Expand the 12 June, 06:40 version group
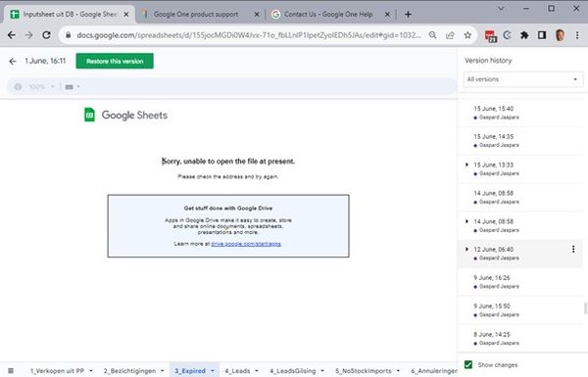The image size is (588, 377). pyautogui.click(x=466, y=249)
